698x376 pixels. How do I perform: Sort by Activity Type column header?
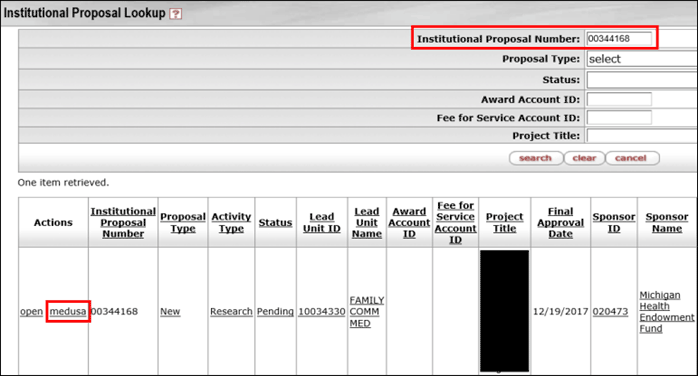pyautogui.click(x=231, y=222)
